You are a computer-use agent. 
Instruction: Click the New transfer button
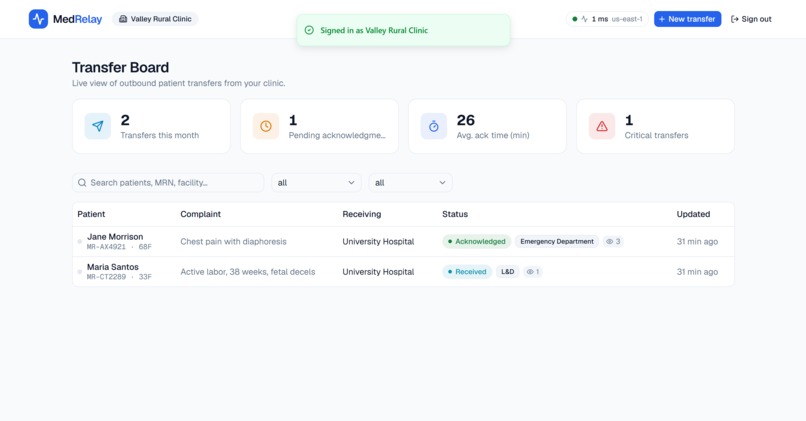687,19
